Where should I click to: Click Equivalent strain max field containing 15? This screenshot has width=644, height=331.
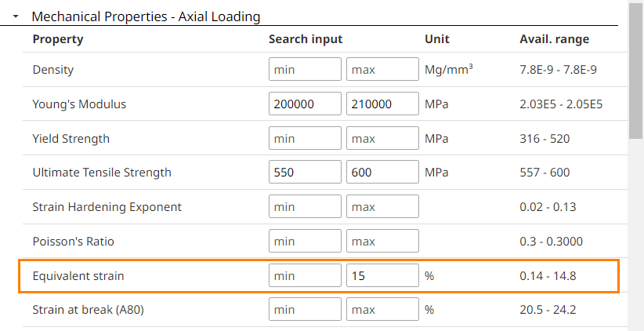pos(382,275)
